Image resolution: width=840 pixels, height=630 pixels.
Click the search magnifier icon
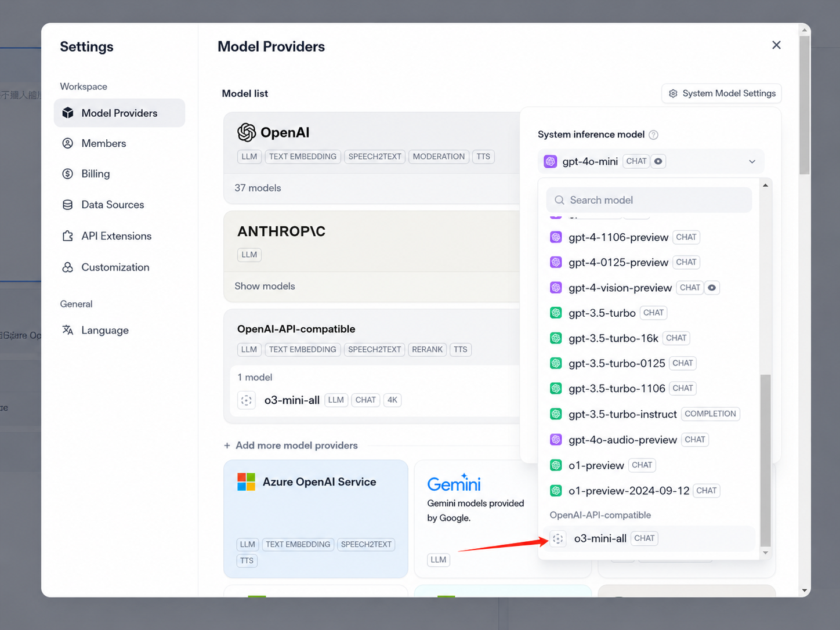[559, 200]
